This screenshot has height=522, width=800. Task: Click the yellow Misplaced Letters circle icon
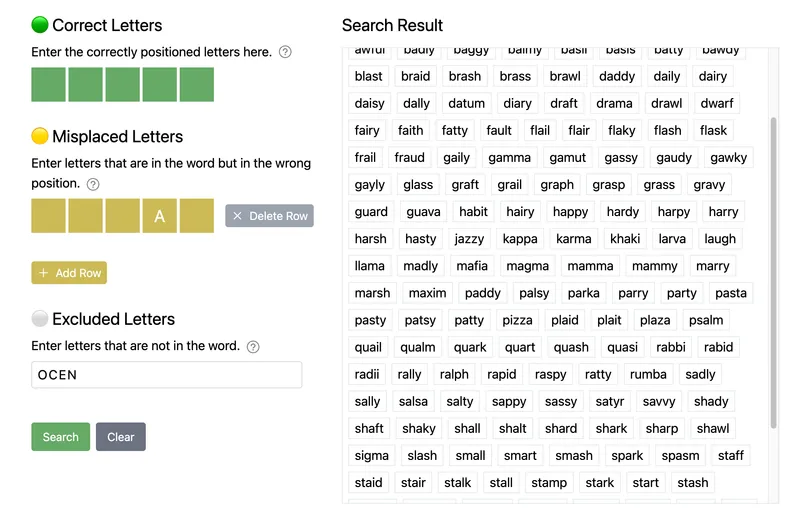(x=40, y=136)
